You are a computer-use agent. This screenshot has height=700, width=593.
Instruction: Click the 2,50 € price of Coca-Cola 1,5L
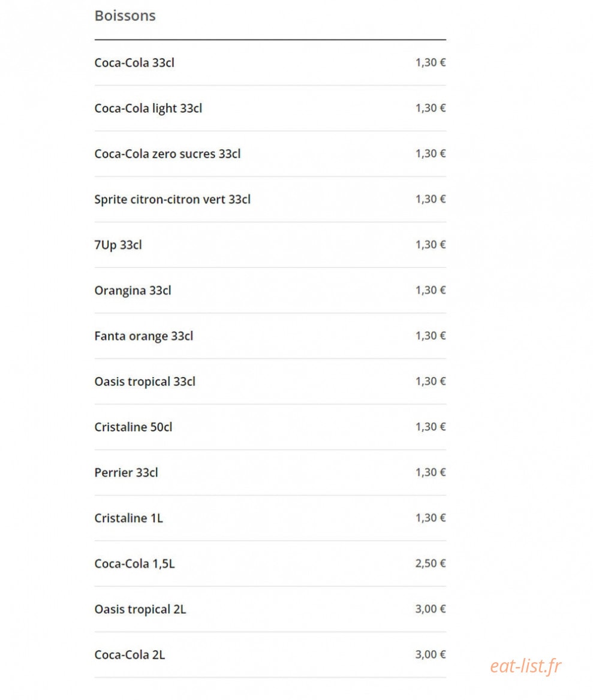(431, 563)
